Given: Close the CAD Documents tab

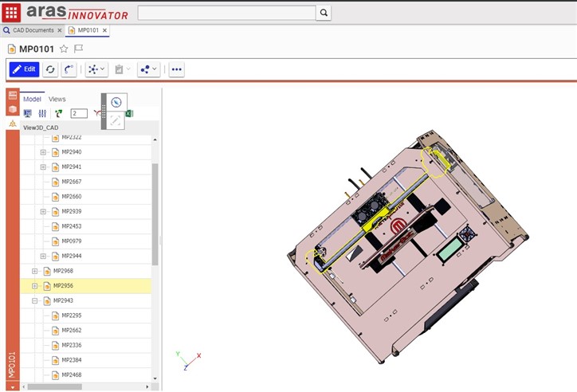Looking at the screenshot, I should click(x=60, y=30).
